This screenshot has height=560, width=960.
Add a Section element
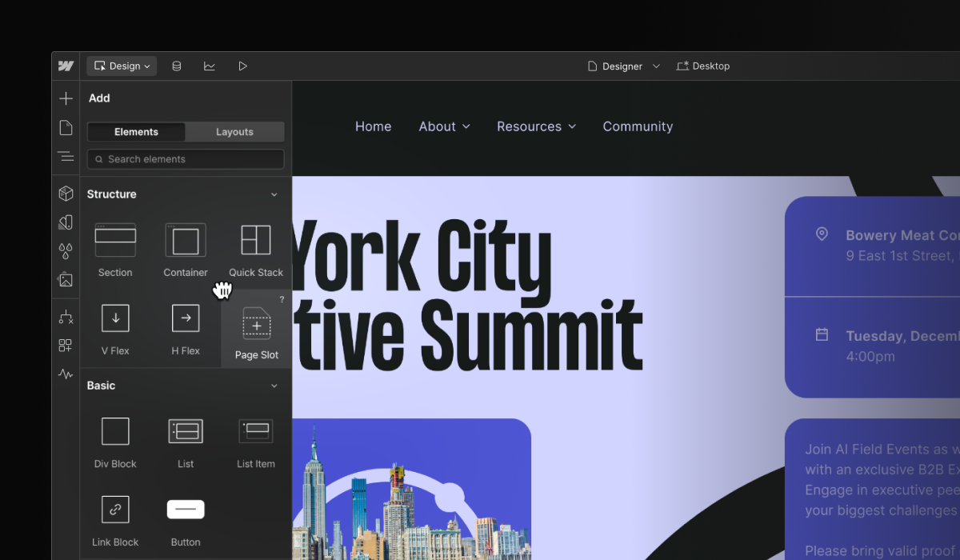pos(115,250)
